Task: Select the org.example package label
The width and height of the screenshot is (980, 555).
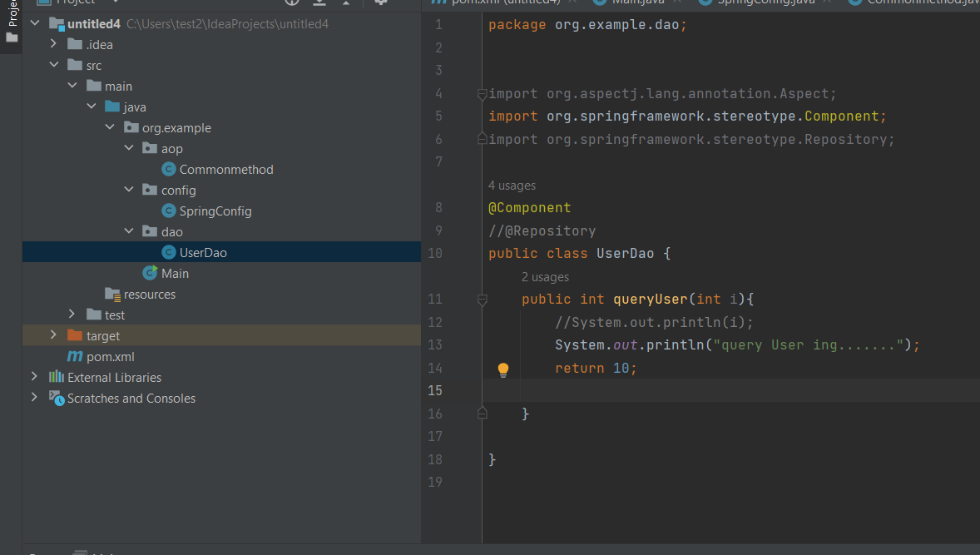Action: (177, 127)
